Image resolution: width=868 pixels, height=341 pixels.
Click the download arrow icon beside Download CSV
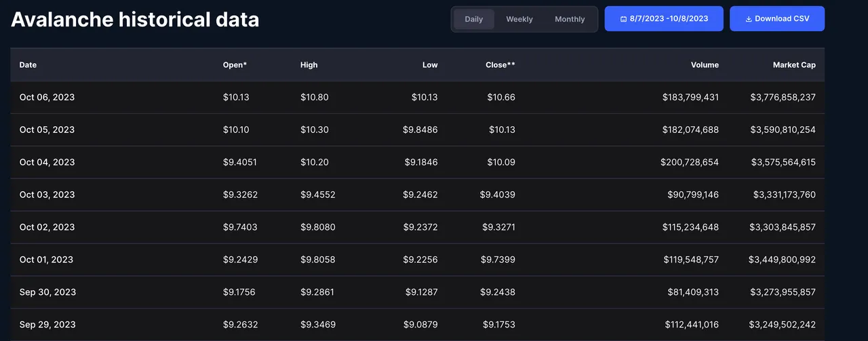[x=749, y=19]
